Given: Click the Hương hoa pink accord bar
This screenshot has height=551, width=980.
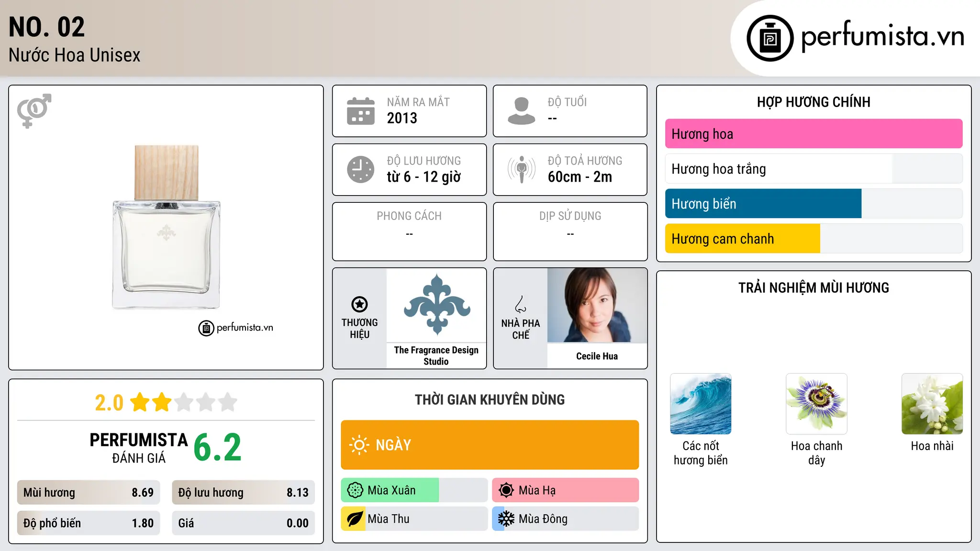Looking at the screenshot, I should (813, 134).
